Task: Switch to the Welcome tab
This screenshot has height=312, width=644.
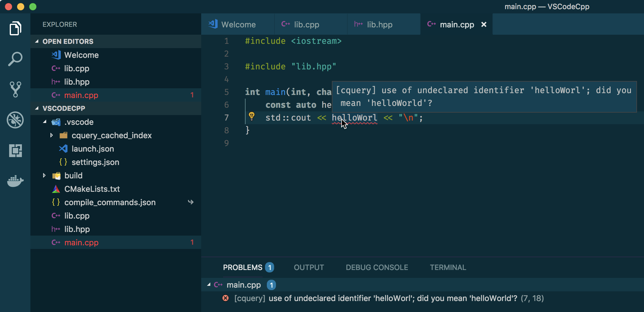Action: tap(238, 24)
